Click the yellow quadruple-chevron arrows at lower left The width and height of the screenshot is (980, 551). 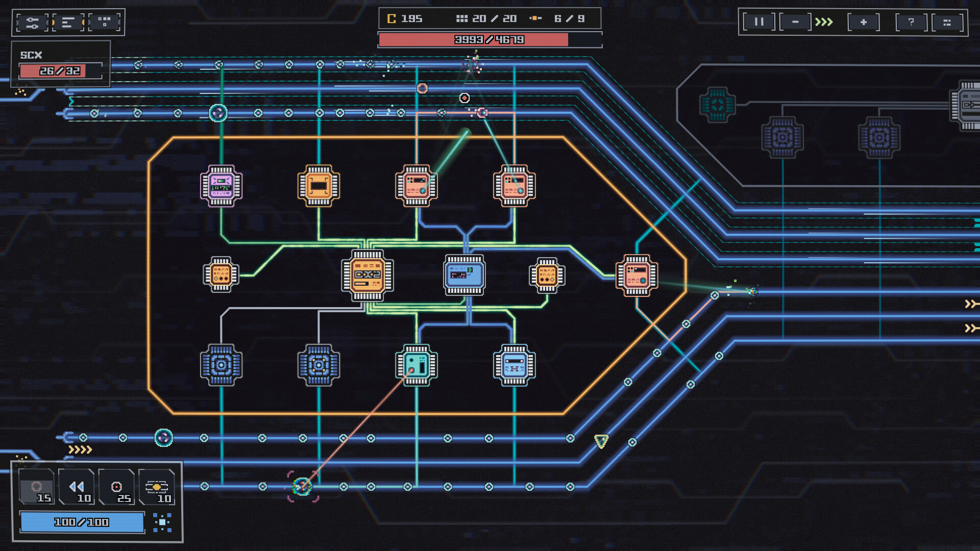(x=80, y=449)
